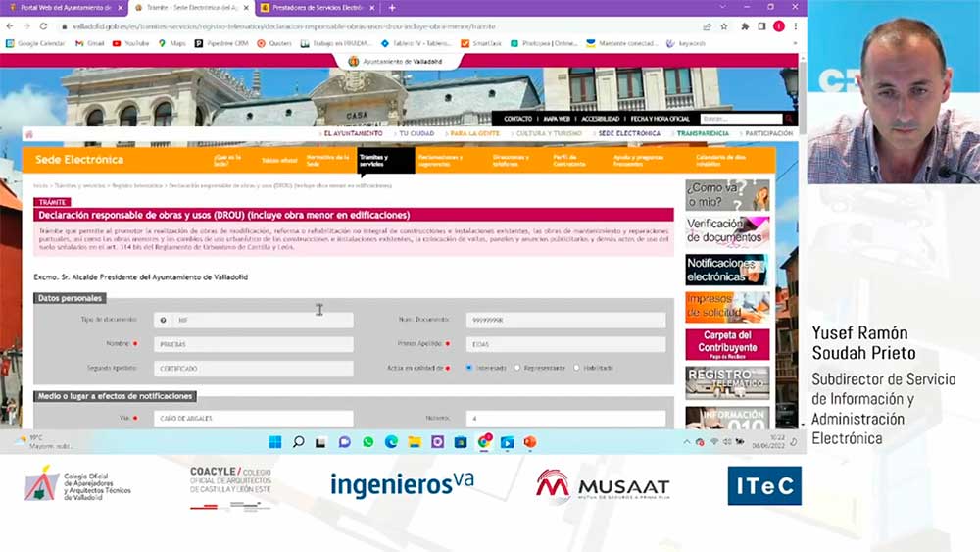The height and width of the screenshot is (552, 980).
Task: Select the Habilitado radio option
Action: [x=576, y=368]
